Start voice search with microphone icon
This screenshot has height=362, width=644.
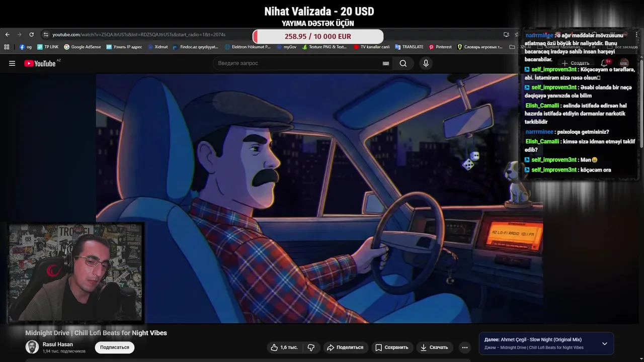coord(426,63)
